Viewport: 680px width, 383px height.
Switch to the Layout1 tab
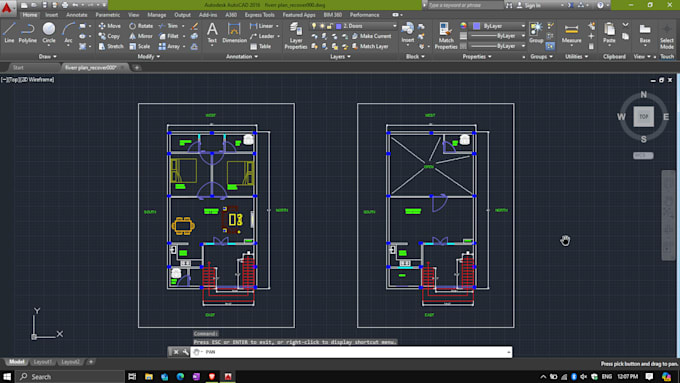(x=42, y=362)
